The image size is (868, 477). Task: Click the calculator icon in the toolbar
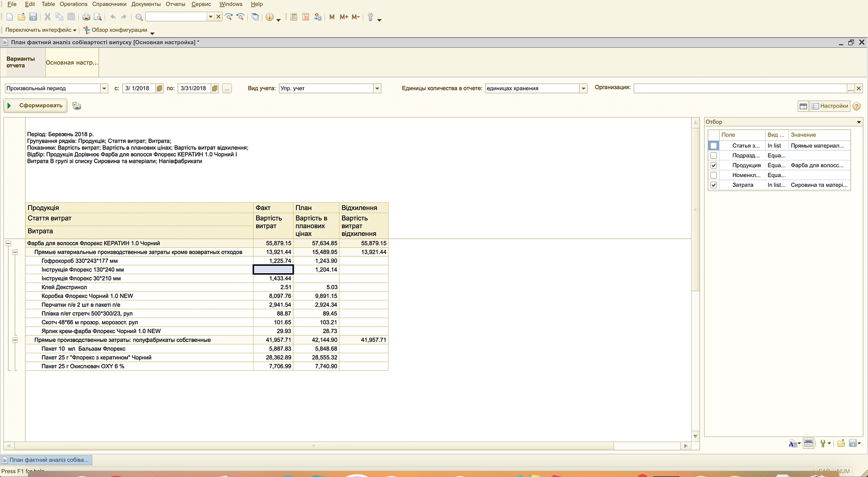294,17
